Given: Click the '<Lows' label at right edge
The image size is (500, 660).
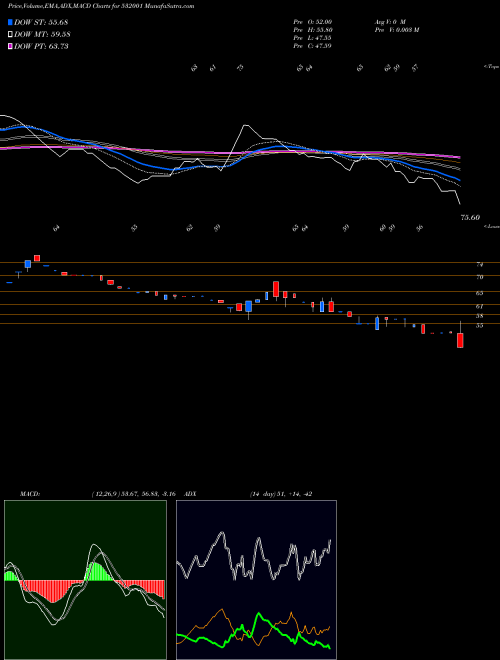Looking at the screenshot, I should tap(492, 226).
